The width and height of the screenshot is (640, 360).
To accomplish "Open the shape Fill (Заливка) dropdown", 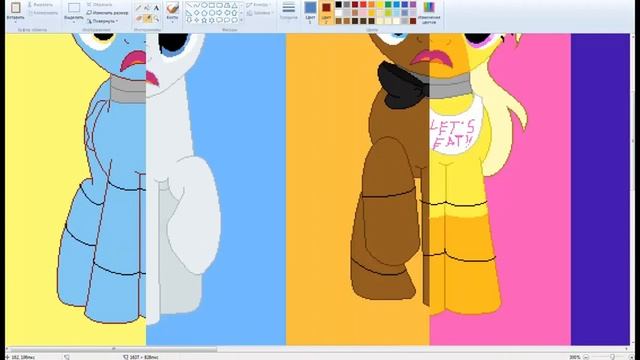I will point(260,13).
